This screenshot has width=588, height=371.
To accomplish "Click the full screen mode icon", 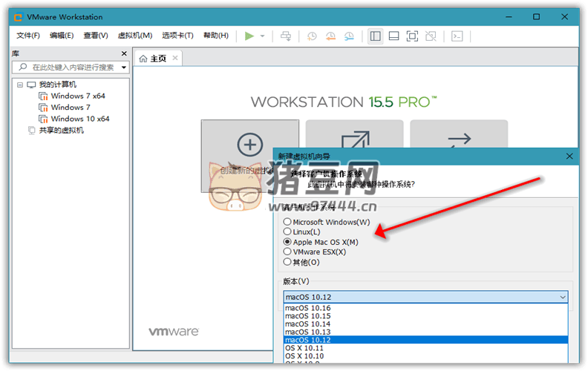I will pos(412,36).
